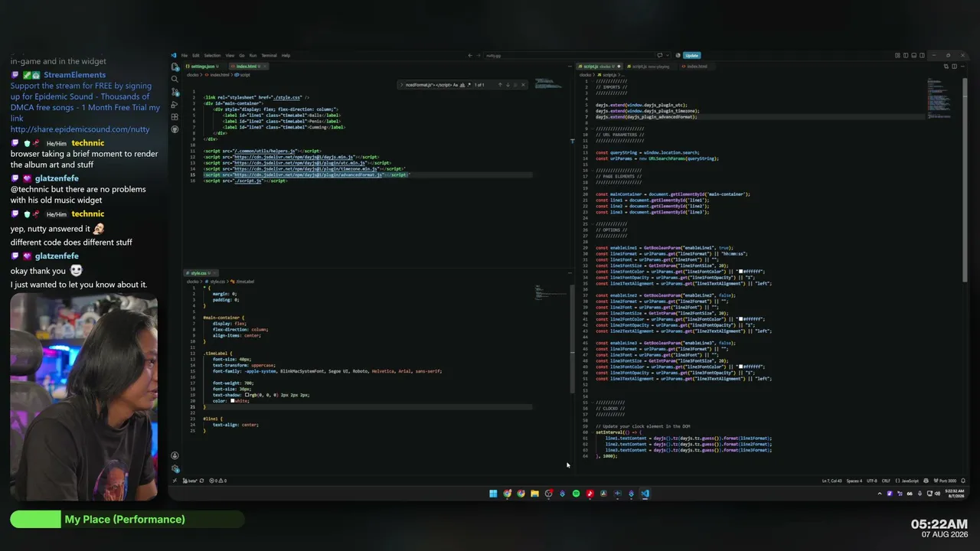Image resolution: width=980 pixels, height=551 pixels.
Task: Open the Source Control view
Action: point(175,92)
